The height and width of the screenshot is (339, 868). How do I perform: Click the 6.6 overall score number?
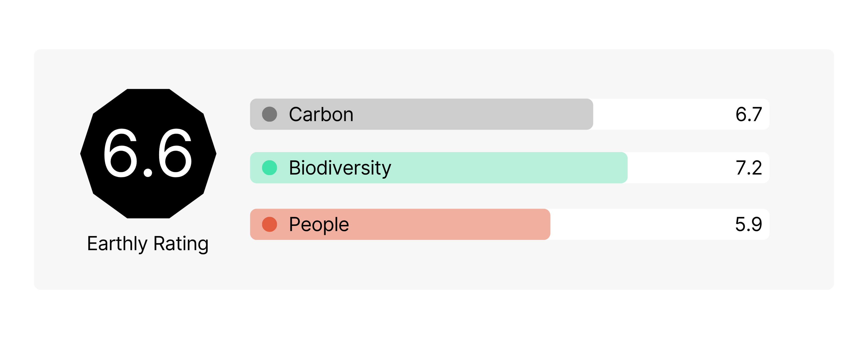(148, 153)
